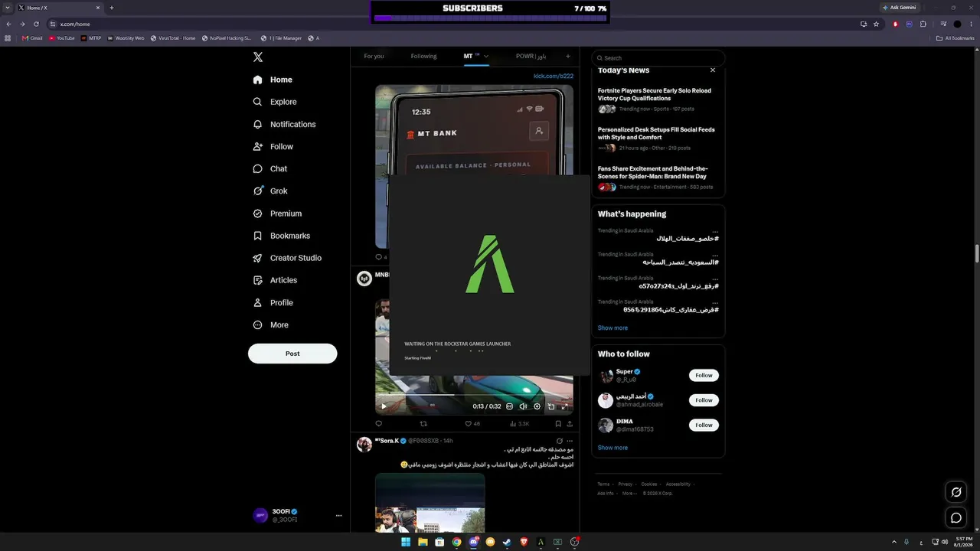Open more options on Sora.K post
The width and height of the screenshot is (980, 551).
[570, 441]
